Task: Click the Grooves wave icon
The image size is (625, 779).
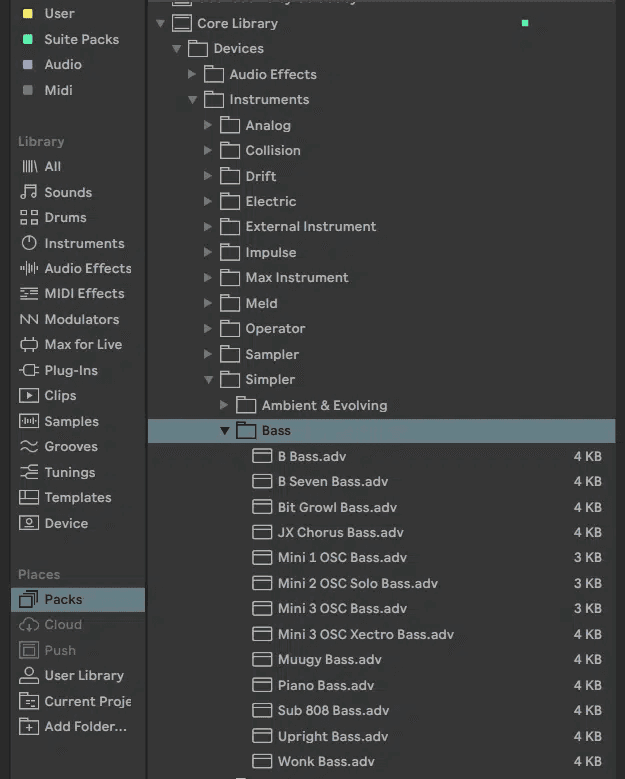Action: coord(29,447)
